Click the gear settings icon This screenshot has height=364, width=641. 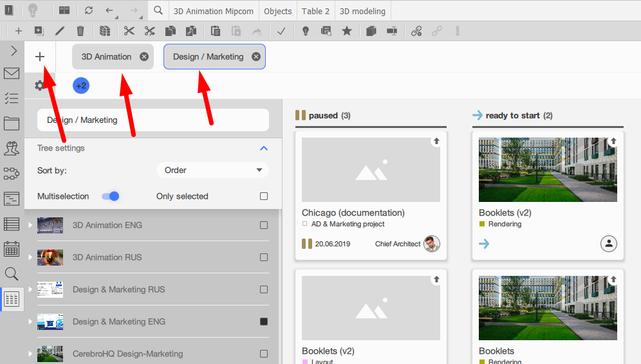39,86
